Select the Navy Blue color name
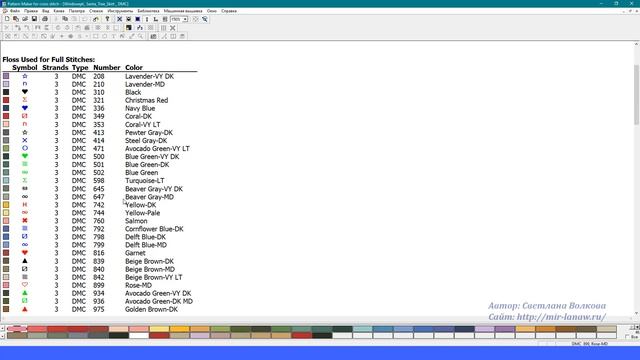 click(x=140, y=108)
